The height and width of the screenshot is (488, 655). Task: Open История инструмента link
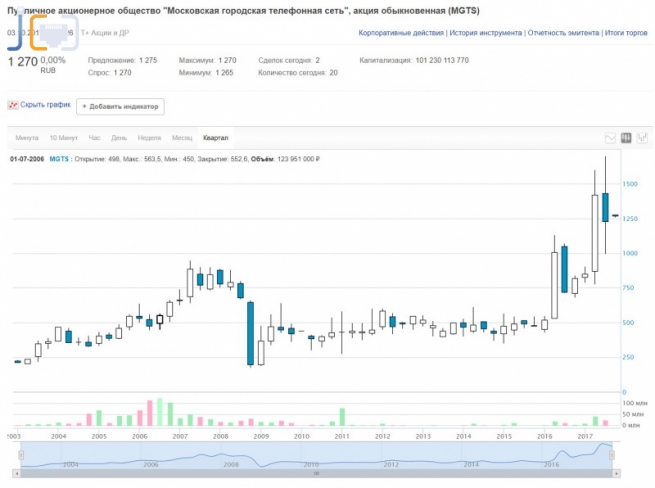485,33
